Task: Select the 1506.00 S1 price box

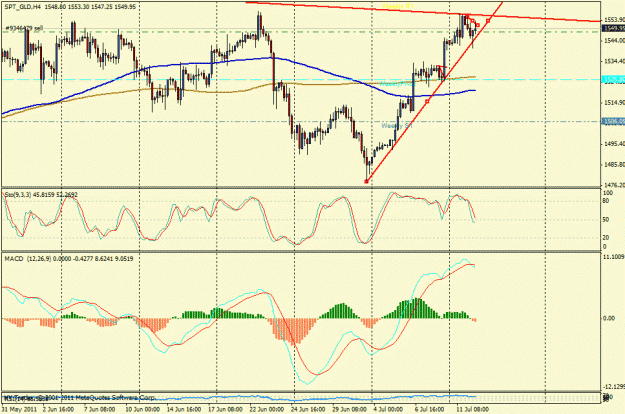Action: click(x=614, y=122)
